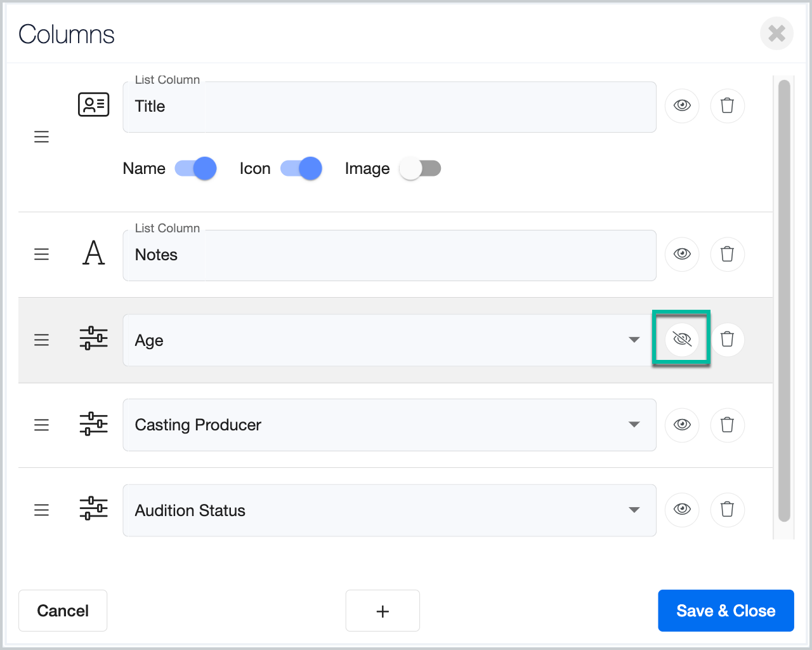Hide the Audition Status column

point(682,510)
